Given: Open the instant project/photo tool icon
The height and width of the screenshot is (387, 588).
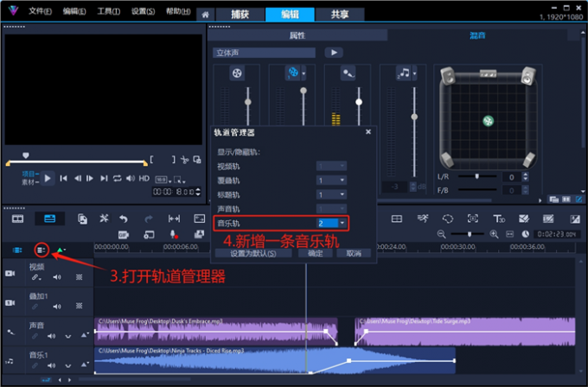Looking at the screenshot, I should pos(199,234).
